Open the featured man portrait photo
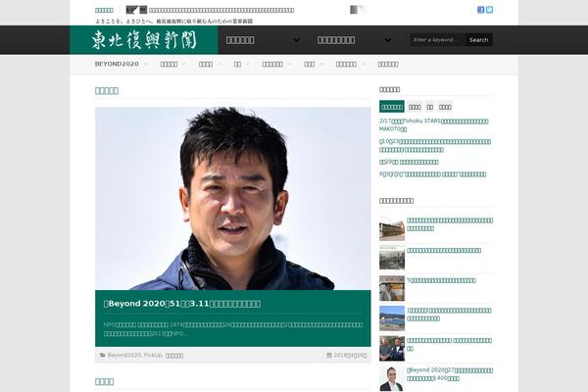588x392 pixels. (x=233, y=198)
